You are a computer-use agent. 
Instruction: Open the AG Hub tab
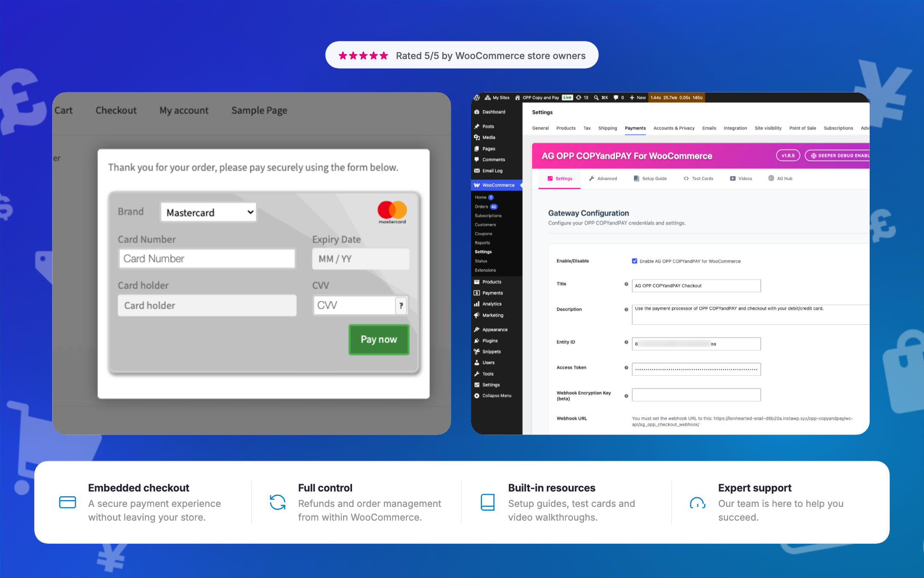[x=780, y=179]
